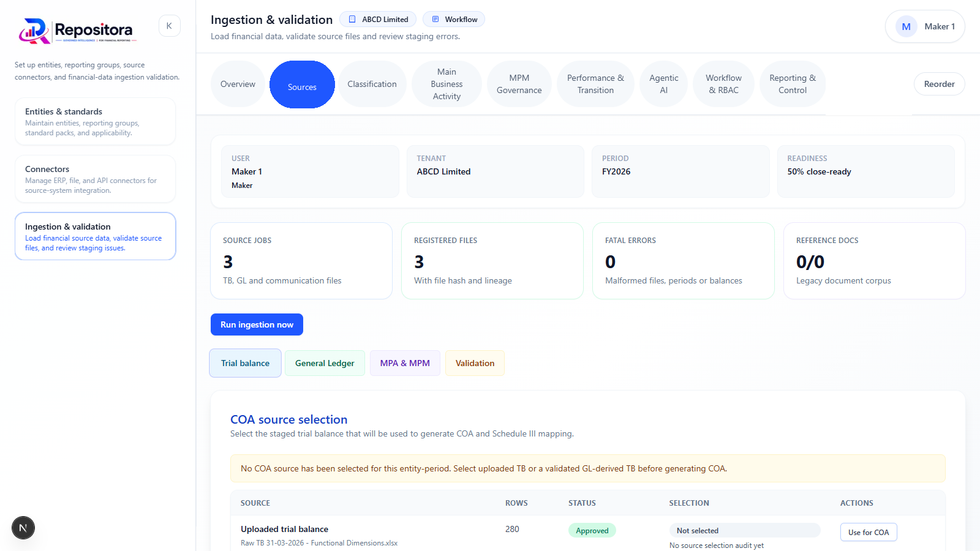Viewport: 980px width, 551px height.
Task: Select the General Ledger sub-tab
Action: point(325,363)
